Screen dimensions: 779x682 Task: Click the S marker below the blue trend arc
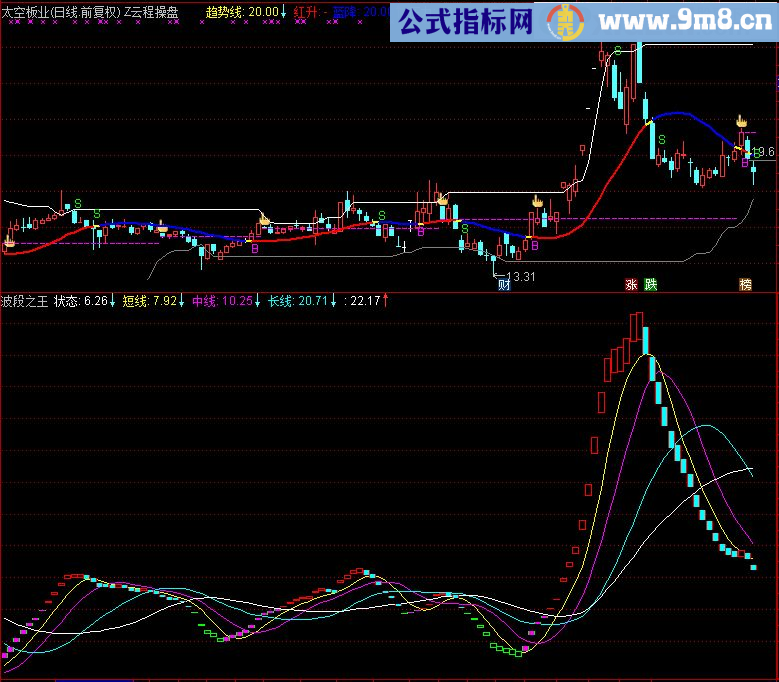click(x=662, y=140)
